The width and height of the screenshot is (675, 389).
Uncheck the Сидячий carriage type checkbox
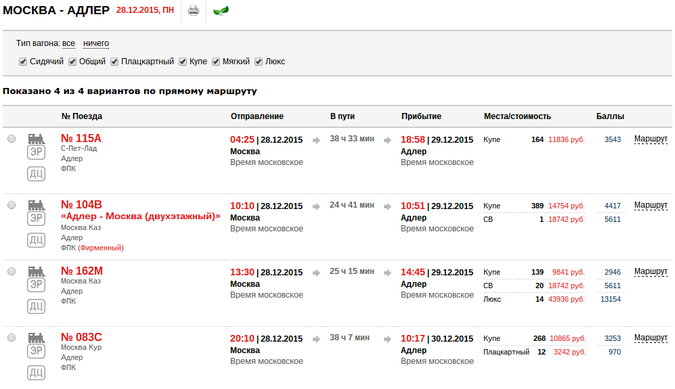[23, 62]
